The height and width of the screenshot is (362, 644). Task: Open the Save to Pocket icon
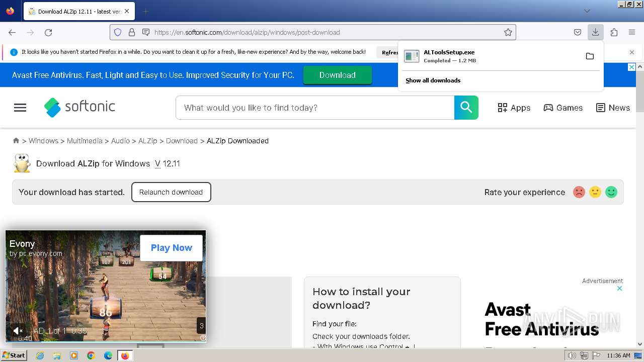(578, 32)
